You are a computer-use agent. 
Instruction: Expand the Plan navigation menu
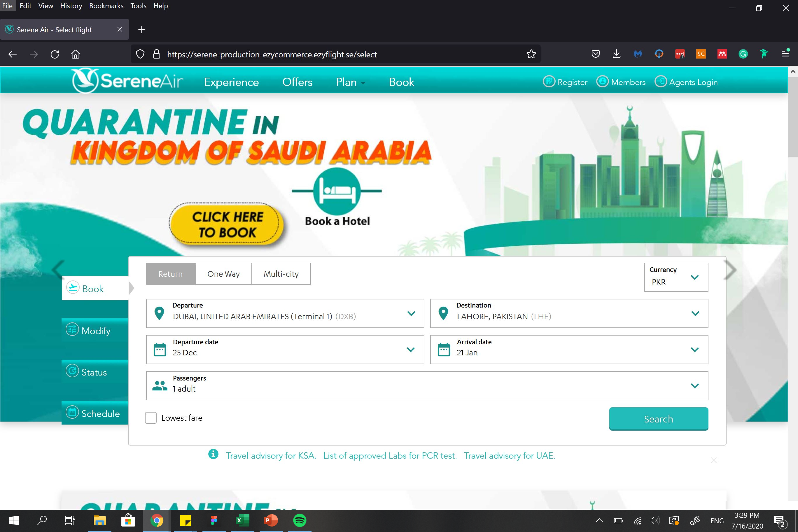[350, 82]
